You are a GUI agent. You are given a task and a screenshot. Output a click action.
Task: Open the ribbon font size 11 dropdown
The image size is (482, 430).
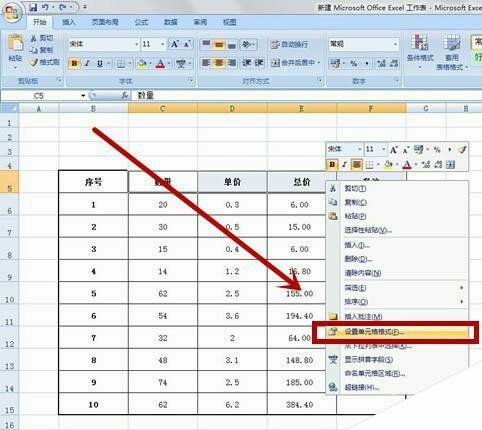tap(163, 44)
